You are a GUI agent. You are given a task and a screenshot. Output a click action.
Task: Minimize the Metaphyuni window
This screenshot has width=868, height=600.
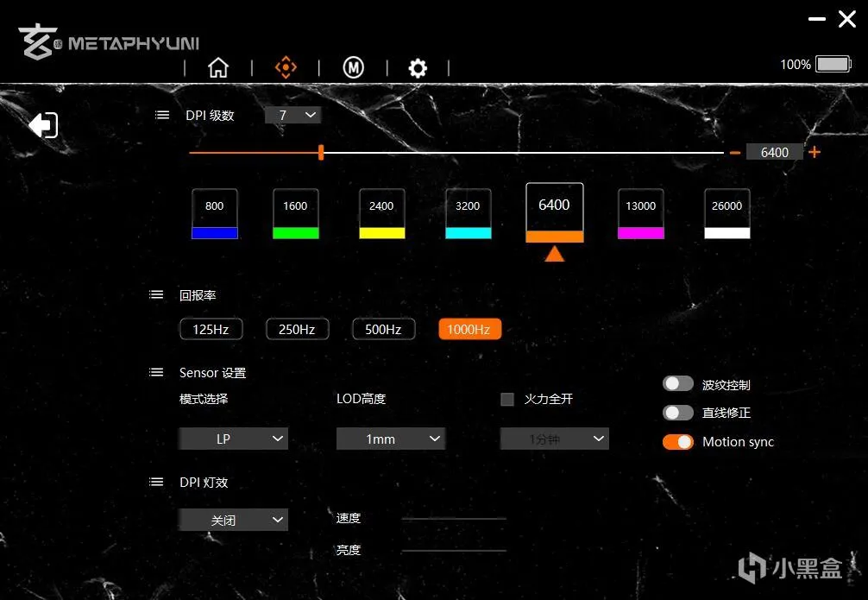click(816, 19)
